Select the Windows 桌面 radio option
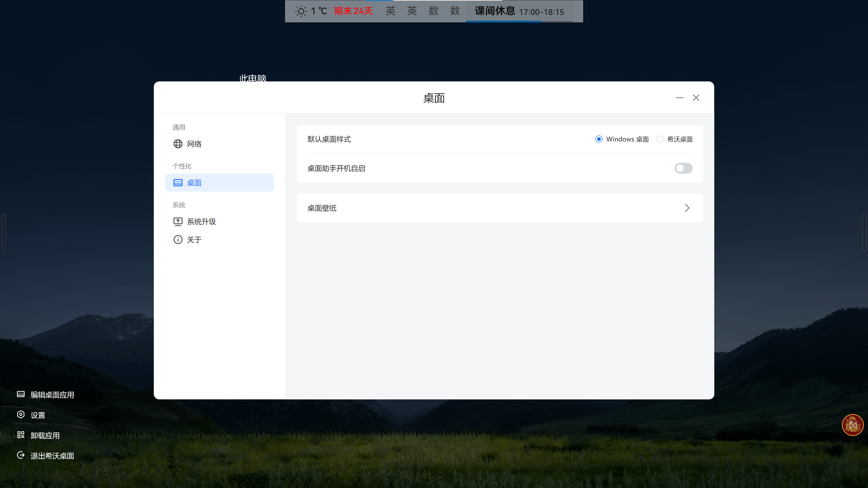This screenshot has width=868, height=488. 599,139
